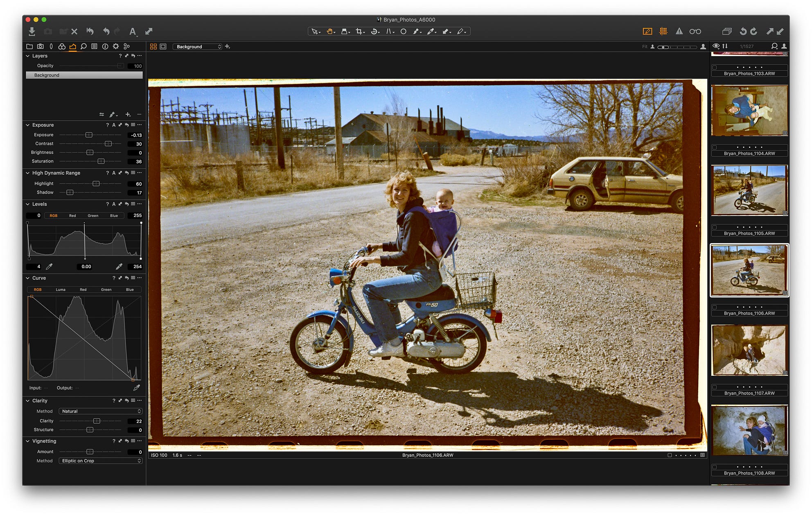
Task: Select the Background layer row
Action: tap(84, 75)
